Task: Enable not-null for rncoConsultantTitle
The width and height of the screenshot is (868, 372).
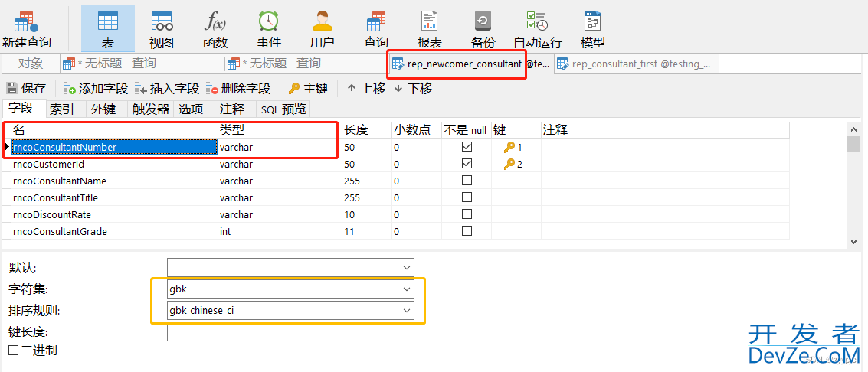Action: click(x=467, y=197)
